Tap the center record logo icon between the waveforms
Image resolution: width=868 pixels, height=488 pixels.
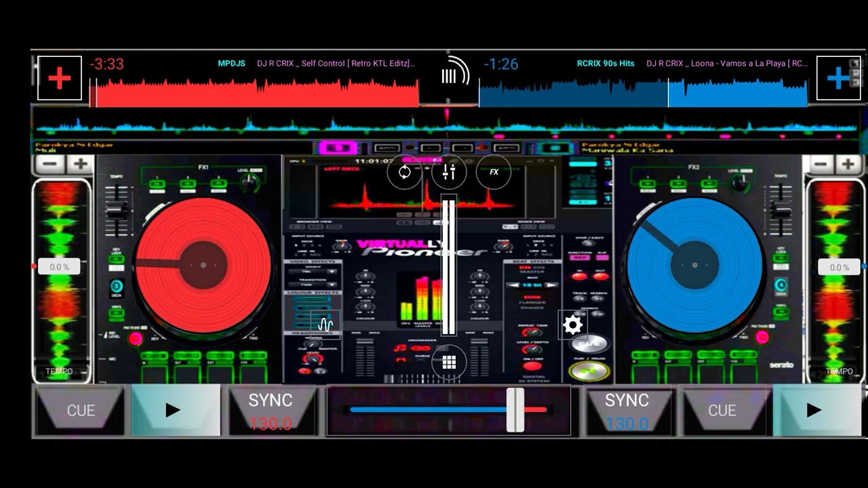455,72
